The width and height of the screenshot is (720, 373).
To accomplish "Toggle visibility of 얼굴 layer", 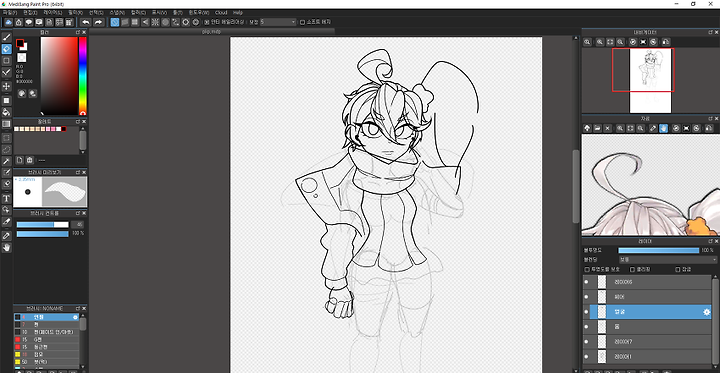I will pyautogui.click(x=586, y=312).
